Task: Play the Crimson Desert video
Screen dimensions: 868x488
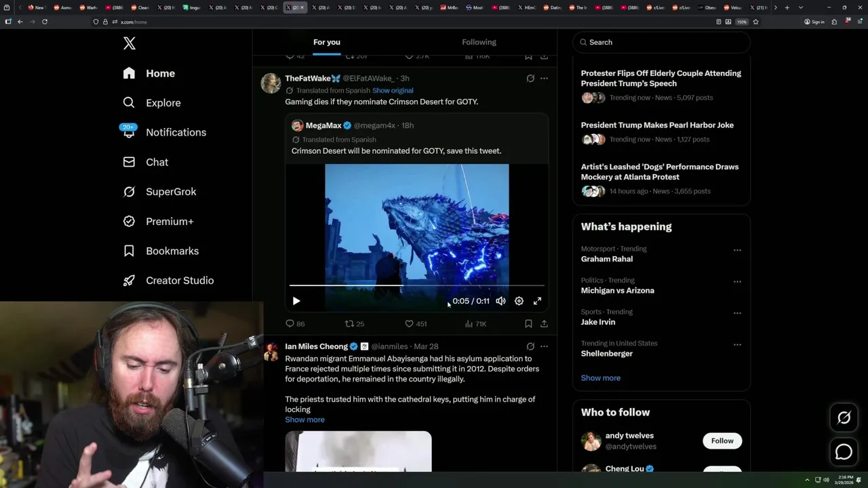Action: (x=296, y=301)
